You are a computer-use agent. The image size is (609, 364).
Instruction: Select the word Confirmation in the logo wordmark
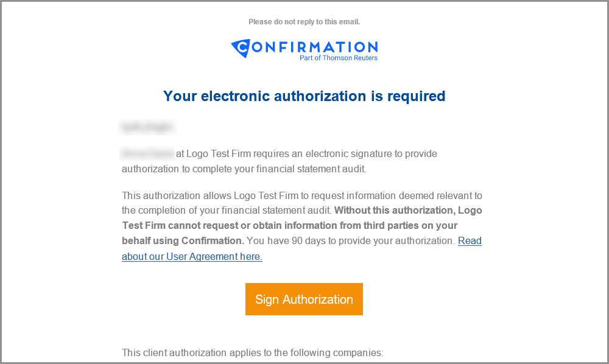(308, 46)
